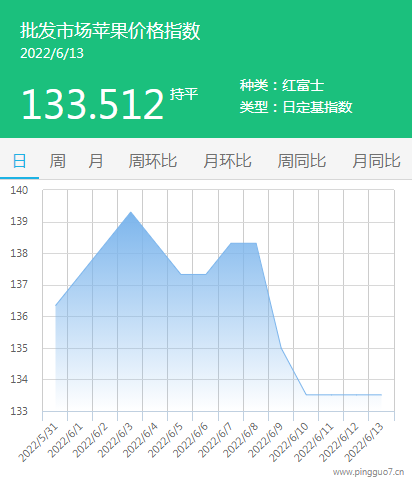Viewport: 412px width, 482px height.
Task: Click the index value 133.512
Action: coord(93,104)
